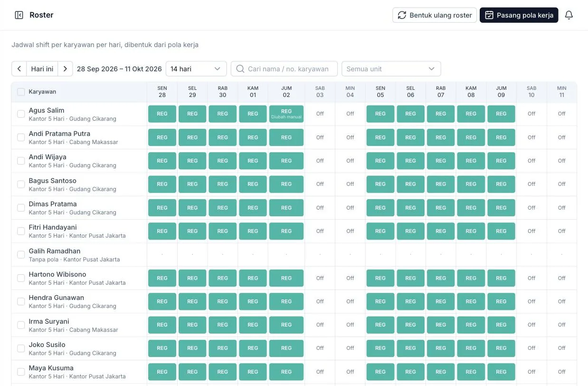
Task: Tick Bagus Santoso checkbox
Action: point(21,184)
